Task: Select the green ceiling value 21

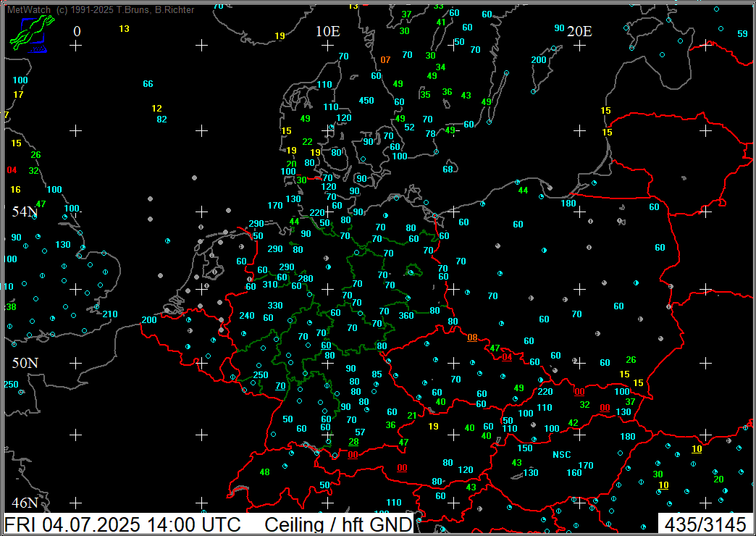Action: (x=412, y=415)
